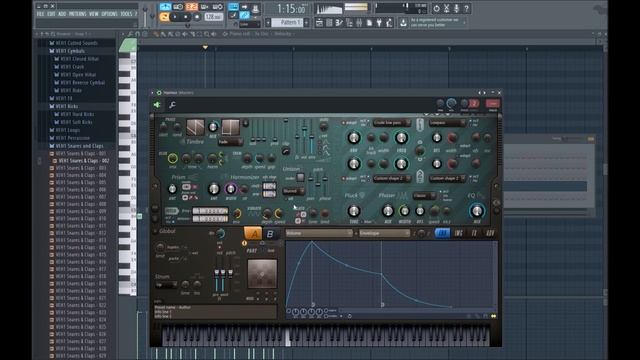Image resolution: width=640 pixels, height=360 pixels.
Task: Select VEH1 Crash folder
Action: [72, 67]
